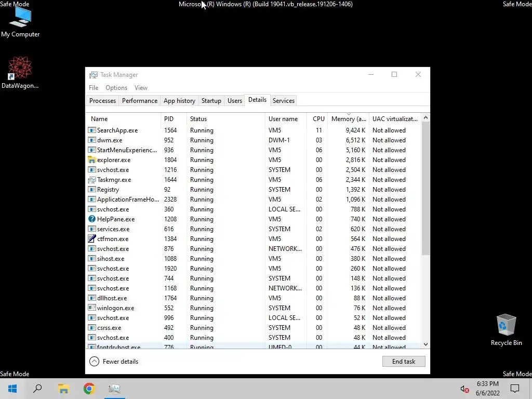The width and height of the screenshot is (532, 399).
Task: Open the Windows Start button
Action: [x=12, y=389]
